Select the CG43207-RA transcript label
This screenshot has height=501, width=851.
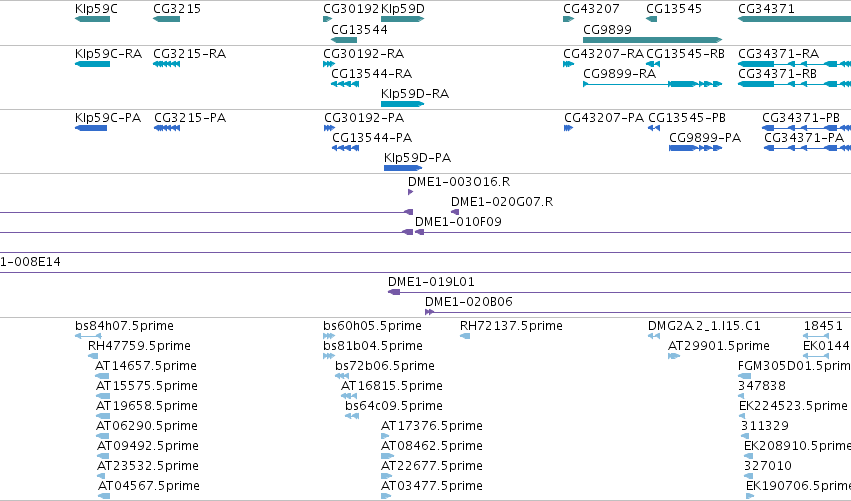tap(604, 54)
